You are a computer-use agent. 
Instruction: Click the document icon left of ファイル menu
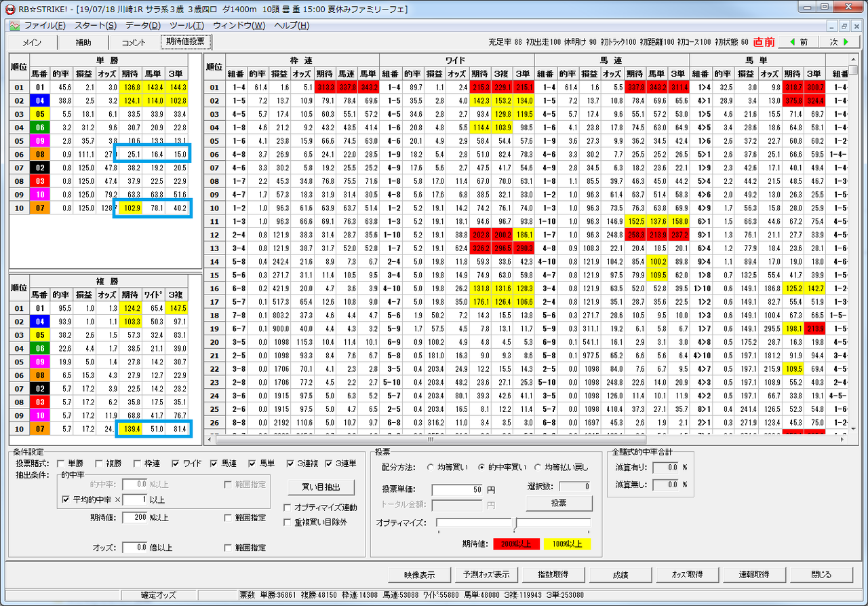(x=15, y=26)
